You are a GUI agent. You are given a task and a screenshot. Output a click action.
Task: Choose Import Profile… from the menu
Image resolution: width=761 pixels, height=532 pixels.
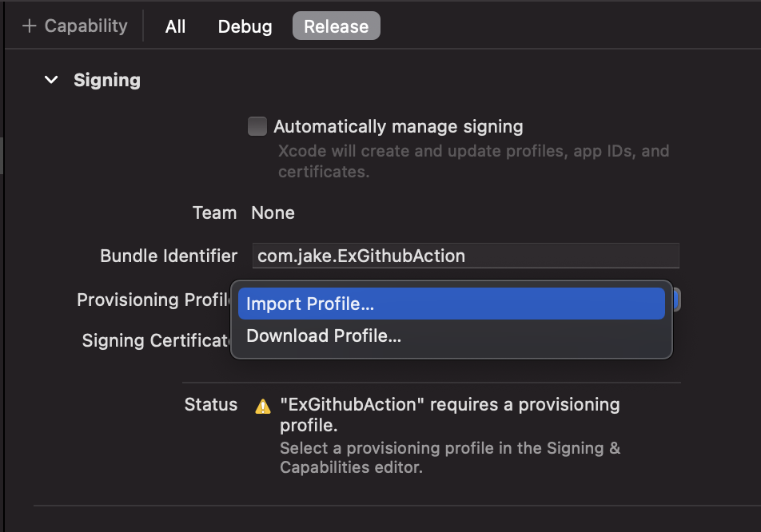(x=452, y=304)
